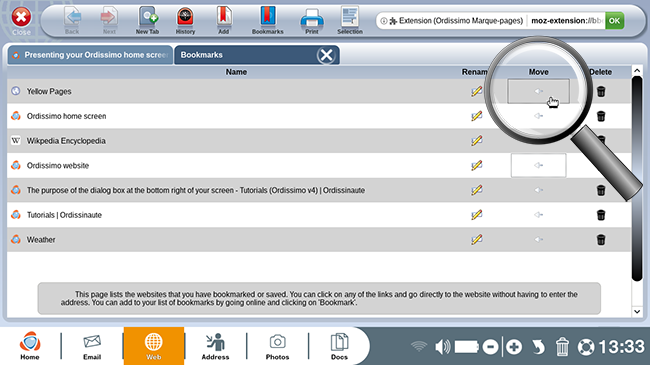Click scrollbar down arrow
This screenshot has height=365, width=650.
tap(637, 311)
